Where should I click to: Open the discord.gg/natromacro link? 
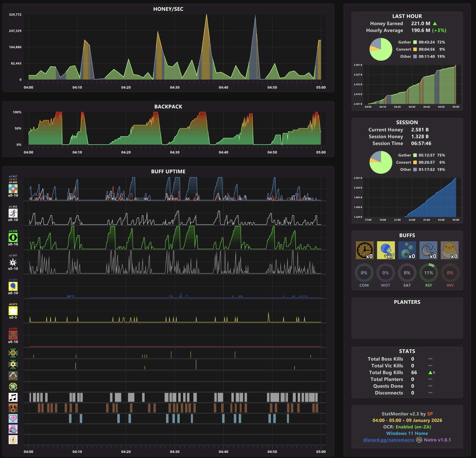tap(388, 440)
